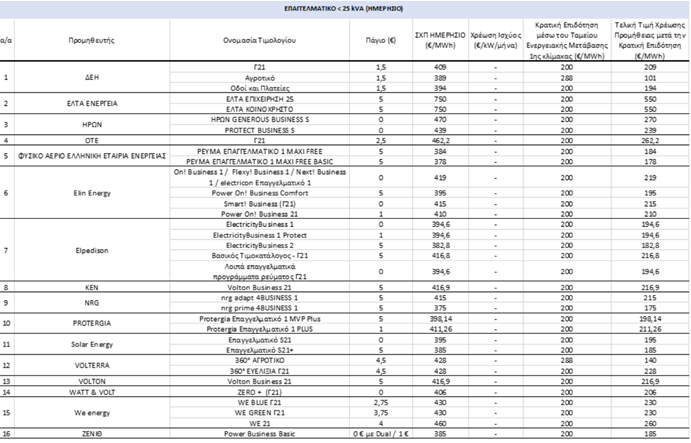Select the Power Business Basic tariff cell
The image size is (691, 443).
tap(260, 434)
